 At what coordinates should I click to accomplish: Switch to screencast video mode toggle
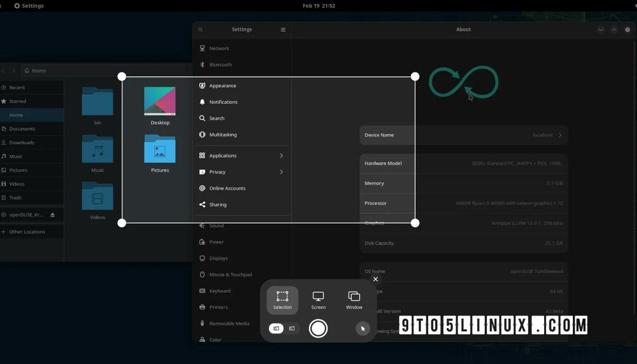tap(292, 328)
